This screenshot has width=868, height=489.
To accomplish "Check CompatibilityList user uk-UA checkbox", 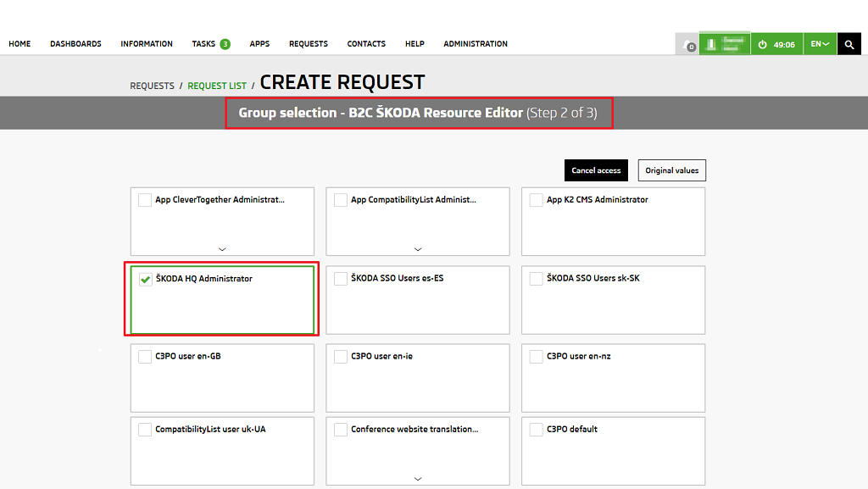I will (x=145, y=430).
